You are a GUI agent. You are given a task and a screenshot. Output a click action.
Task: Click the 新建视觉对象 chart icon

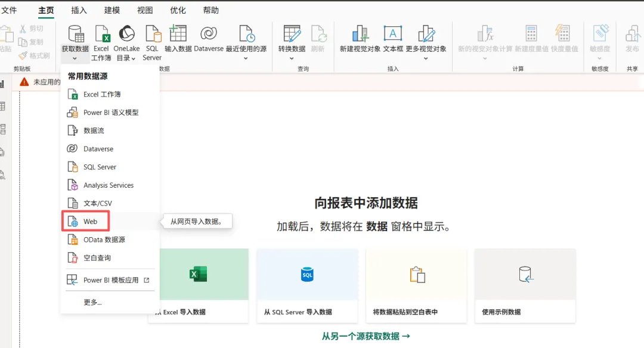pyautogui.click(x=360, y=33)
